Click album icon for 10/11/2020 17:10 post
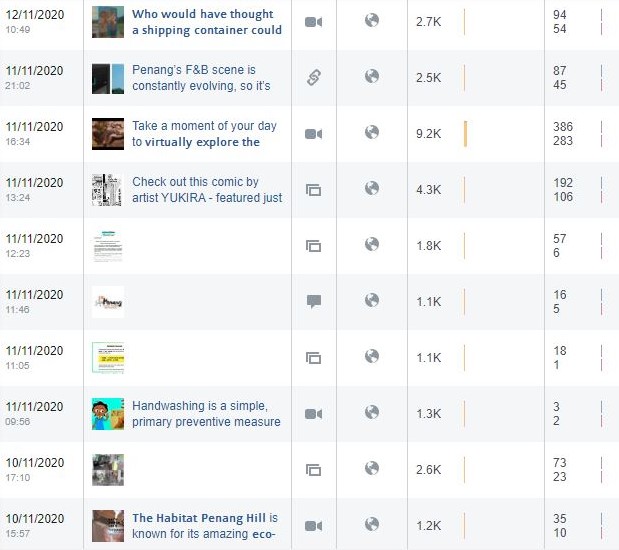619x550 pixels. click(313, 470)
